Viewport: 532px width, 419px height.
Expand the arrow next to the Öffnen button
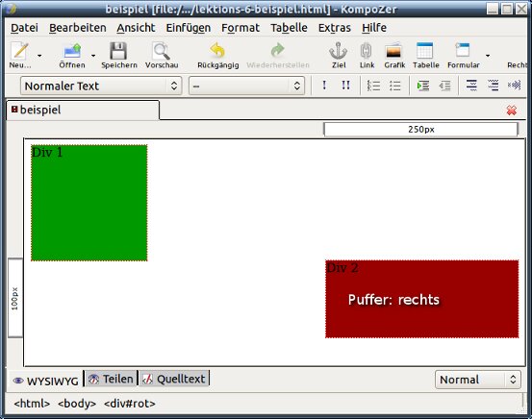coord(93,55)
